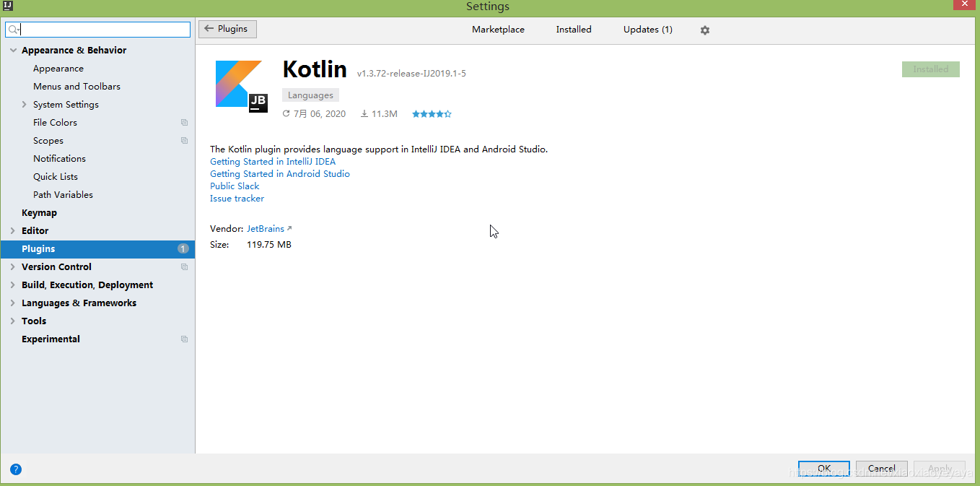Screen dimensions: 980x486
Task: Click the project-level icon beside Experimental
Action: tap(184, 339)
